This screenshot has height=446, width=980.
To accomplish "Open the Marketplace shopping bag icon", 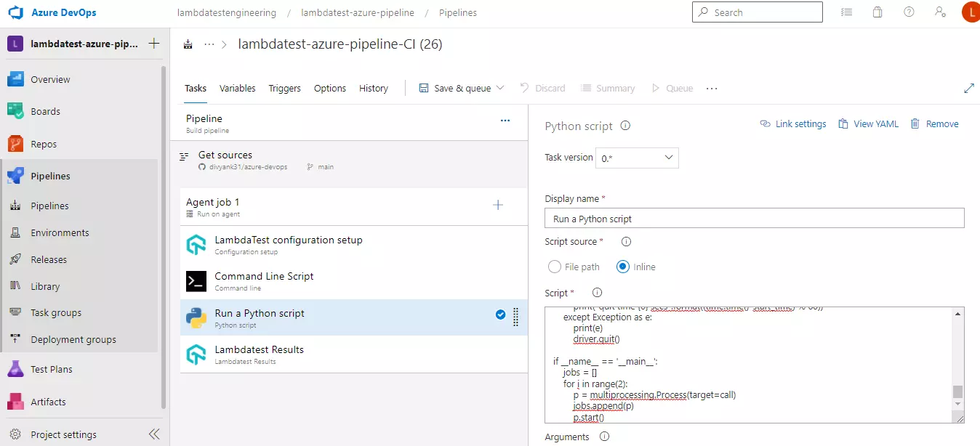I will click(x=877, y=12).
